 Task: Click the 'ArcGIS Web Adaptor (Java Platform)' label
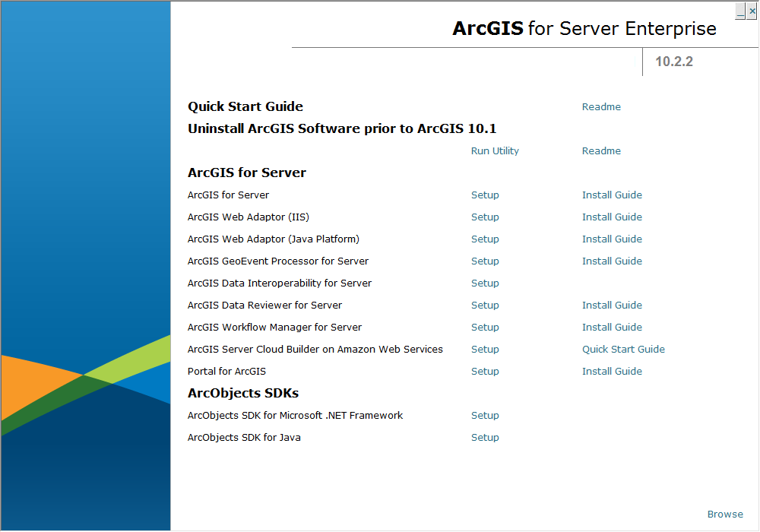(274, 239)
